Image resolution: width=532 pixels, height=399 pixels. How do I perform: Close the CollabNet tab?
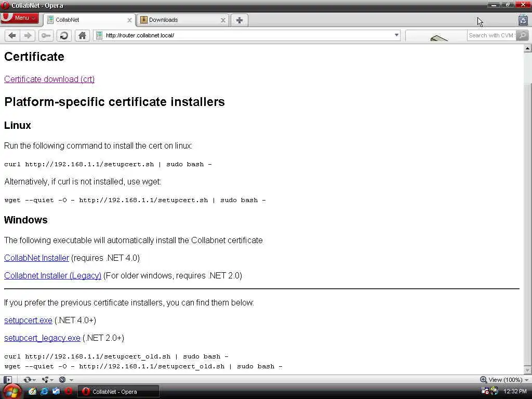click(129, 20)
